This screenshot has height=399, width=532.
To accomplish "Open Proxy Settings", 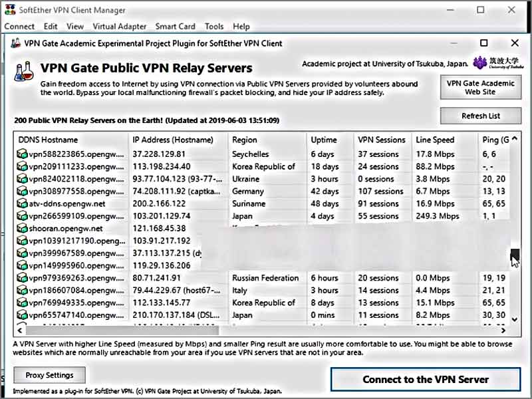I will [49, 375].
